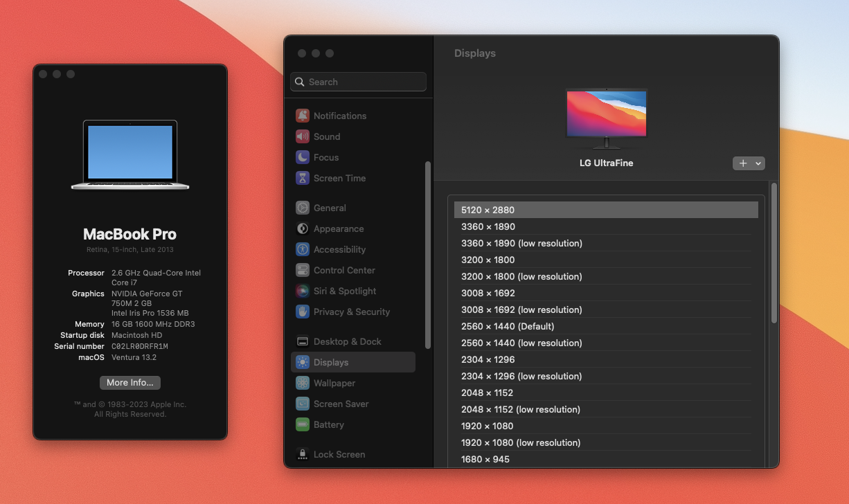Click the resolution list scrollbar
The height and width of the screenshot is (504, 849).
pos(774,253)
